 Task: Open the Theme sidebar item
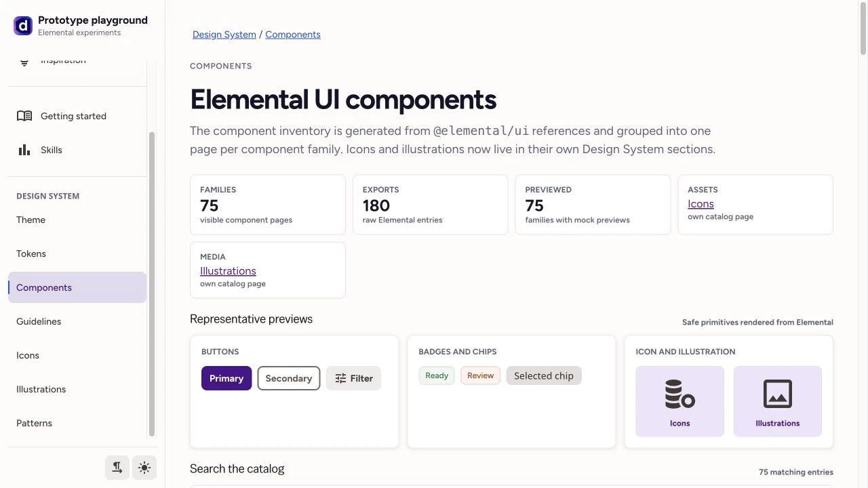pyautogui.click(x=77, y=220)
